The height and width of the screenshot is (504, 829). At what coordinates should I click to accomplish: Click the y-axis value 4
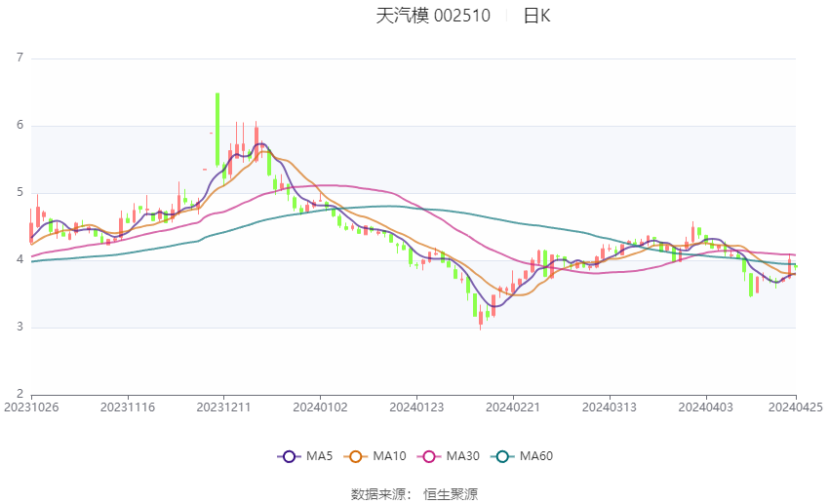(20, 259)
